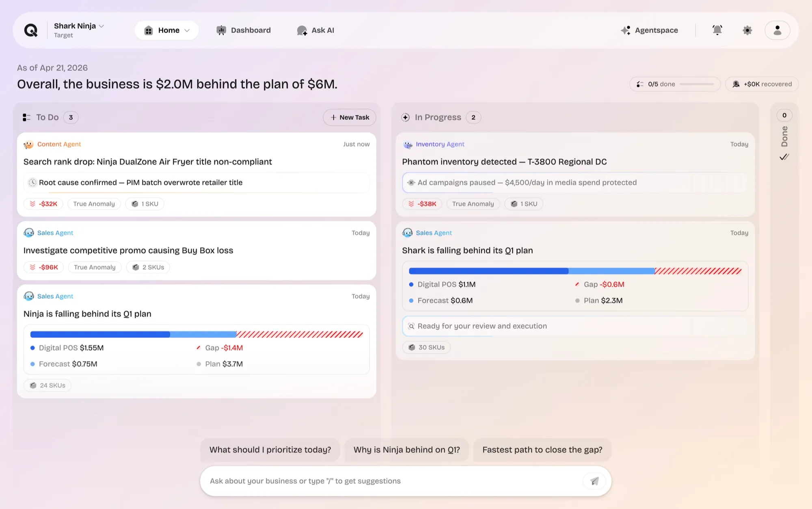Click the Q logo icon in header
The height and width of the screenshot is (509, 812).
point(31,30)
